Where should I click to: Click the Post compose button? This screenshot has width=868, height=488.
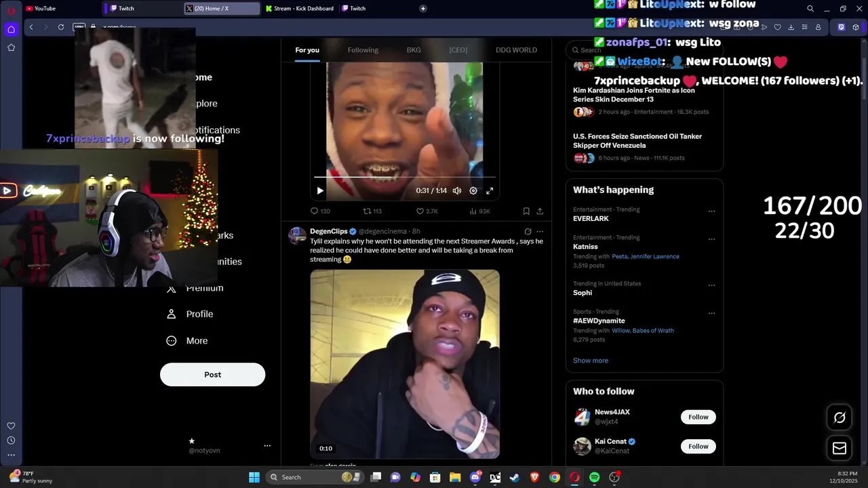212,375
